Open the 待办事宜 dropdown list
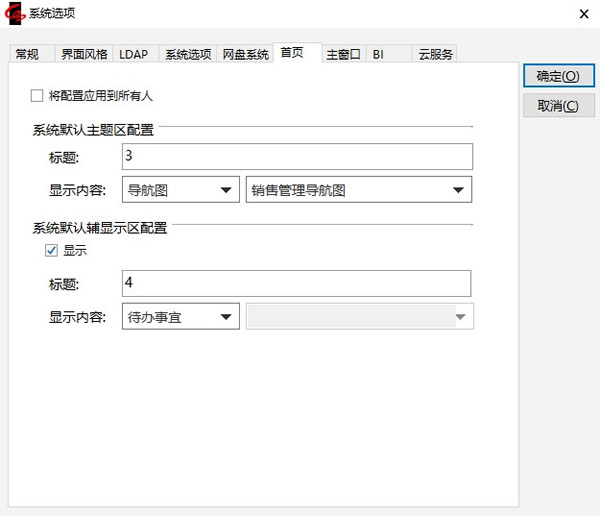This screenshot has width=600, height=516. pyautogui.click(x=180, y=317)
